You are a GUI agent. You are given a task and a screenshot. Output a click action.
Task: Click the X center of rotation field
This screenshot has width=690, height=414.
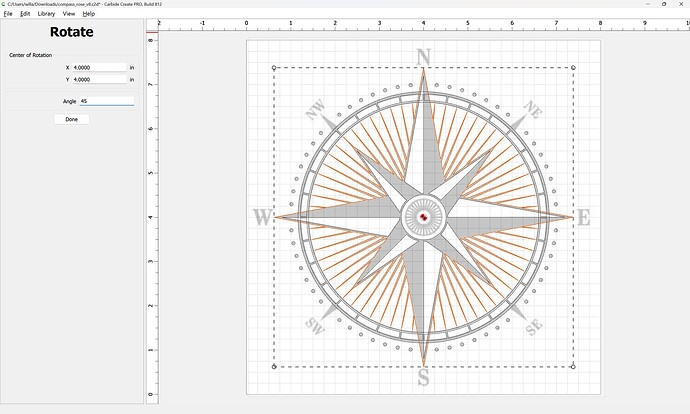(98, 67)
